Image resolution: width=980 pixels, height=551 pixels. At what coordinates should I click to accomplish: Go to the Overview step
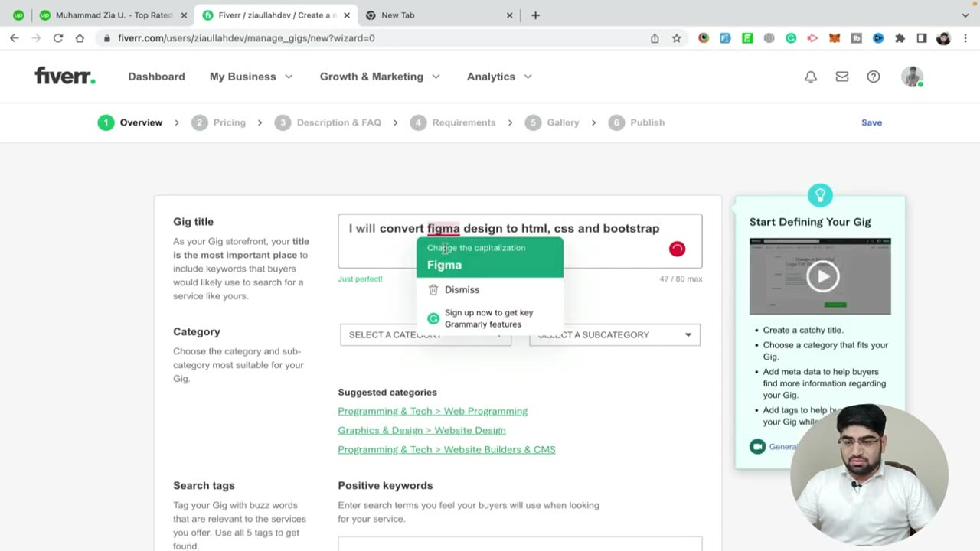point(130,122)
